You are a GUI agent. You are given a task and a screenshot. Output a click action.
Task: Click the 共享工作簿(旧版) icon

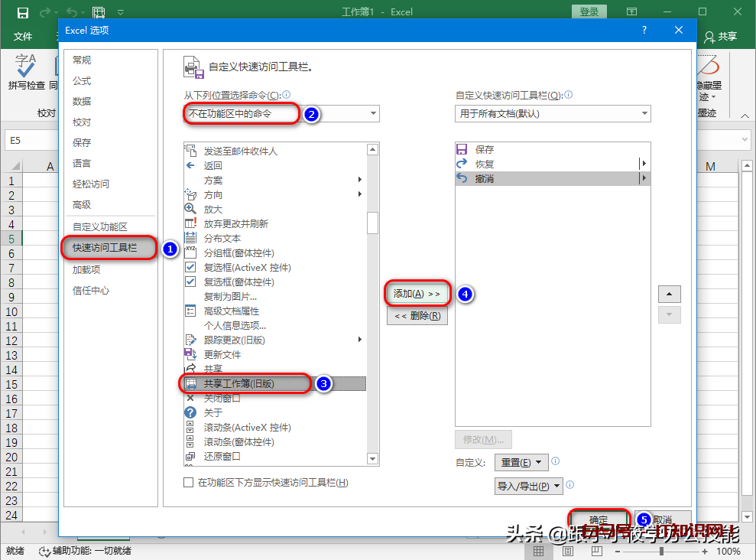coord(191,383)
